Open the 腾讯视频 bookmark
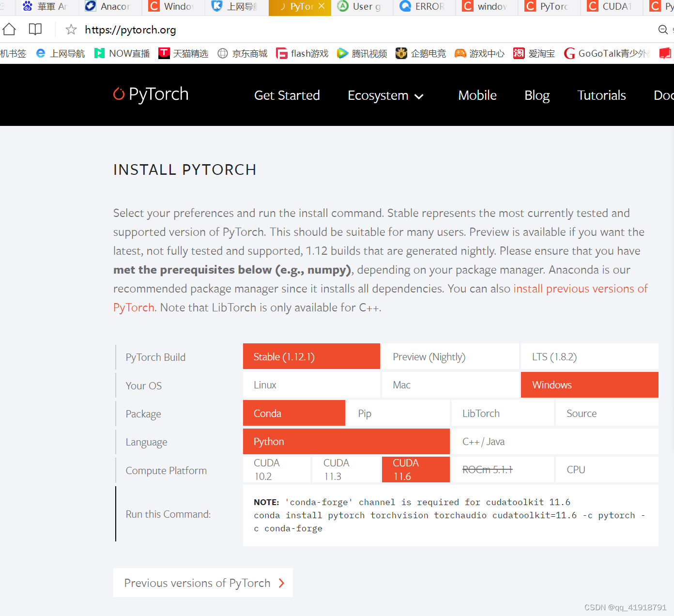Image resolution: width=674 pixels, height=616 pixels. tap(362, 53)
